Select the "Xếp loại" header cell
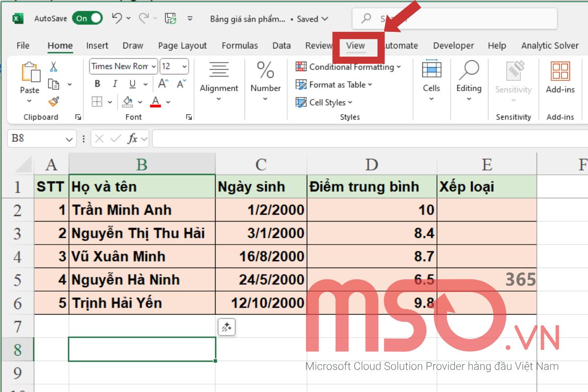Screen dimensions: 588x392 pos(487,187)
